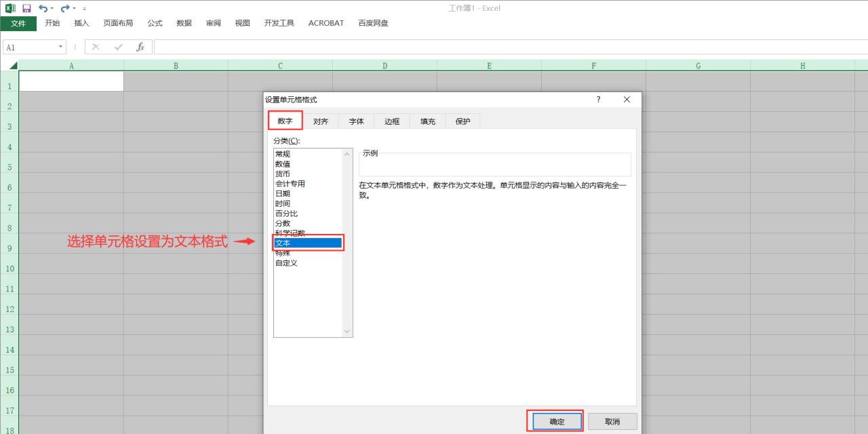868x434 pixels.
Task: Click the 取消 button
Action: (x=612, y=421)
